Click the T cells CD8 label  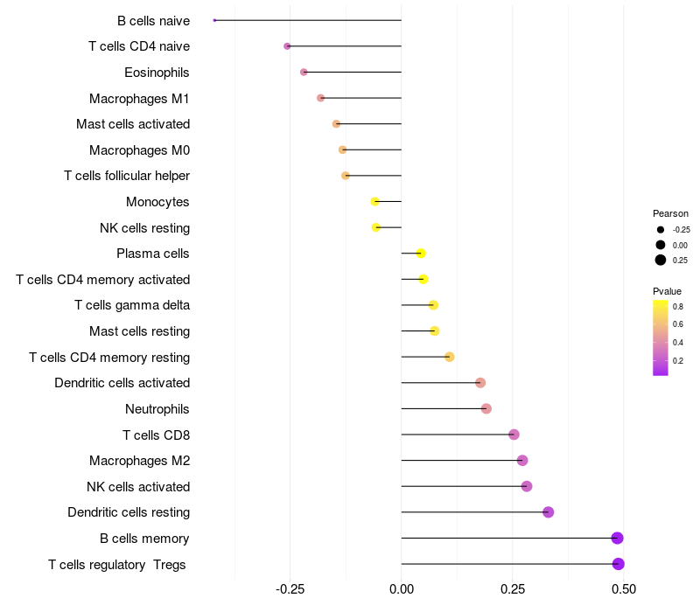(x=157, y=435)
